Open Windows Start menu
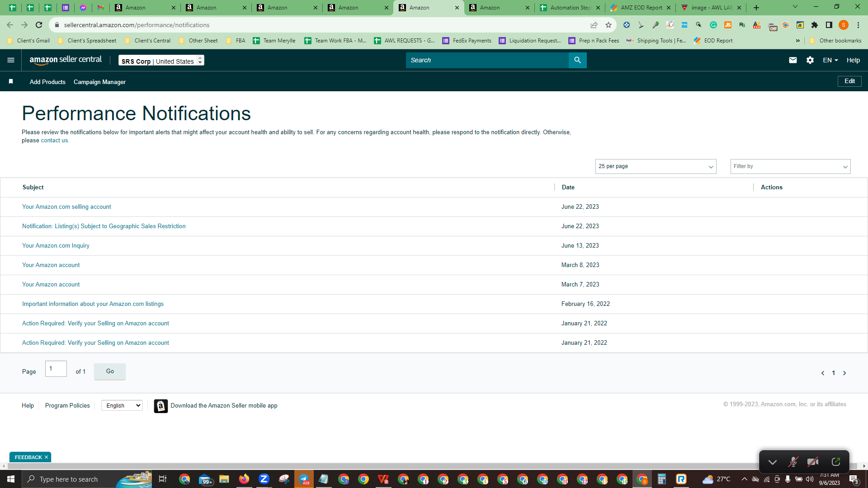 click(x=11, y=479)
